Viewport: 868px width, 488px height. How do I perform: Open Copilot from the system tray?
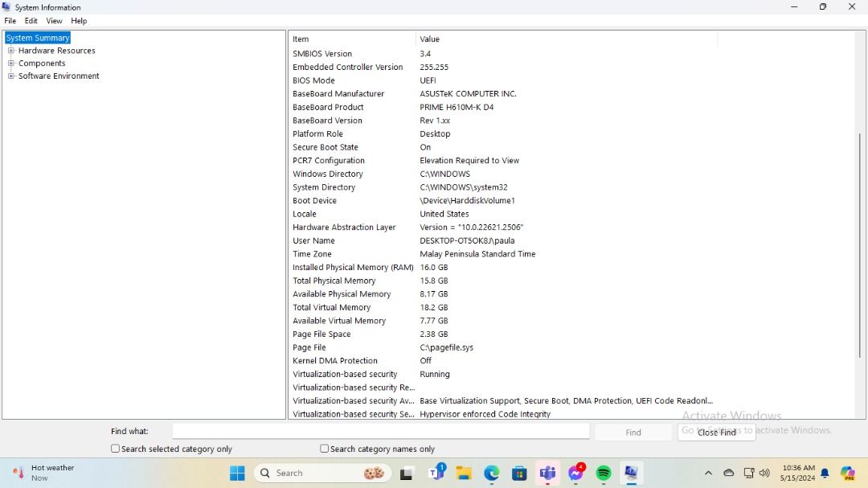pyautogui.click(x=846, y=473)
